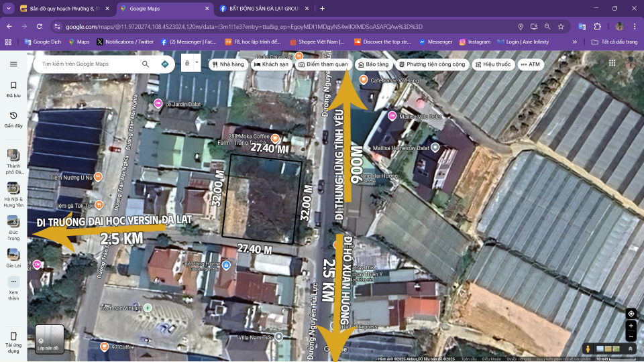
Task: Switch to Bất Động Sản Đà Lạt Group tab
Action: point(264,8)
